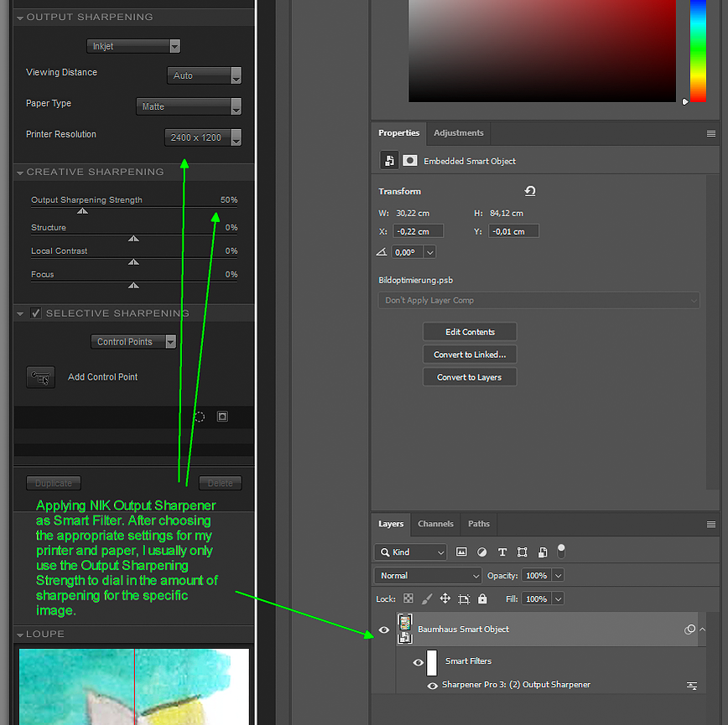Open the Opacity value dropdown arrow
This screenshot has height=725, width=728.
(558, 576)
